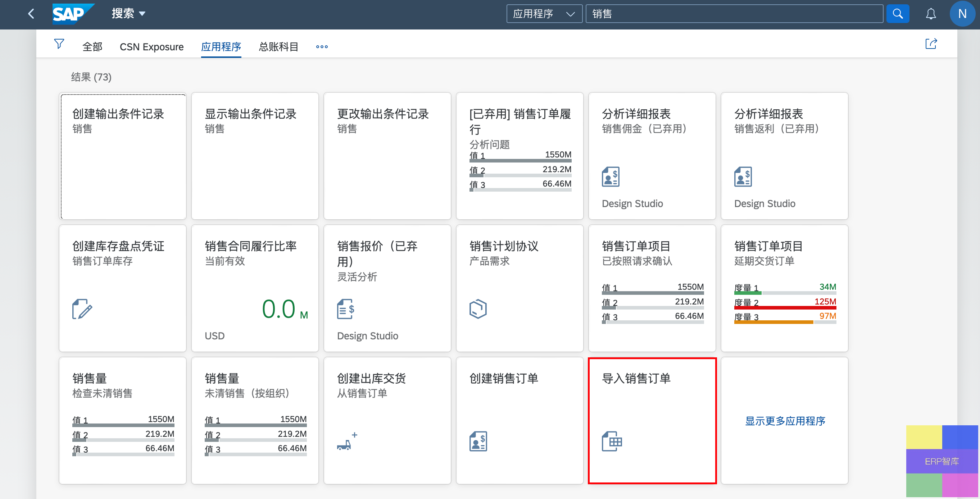Open the user profile avatar N
This screenshot has height=499, width=980.
(962, 14)
